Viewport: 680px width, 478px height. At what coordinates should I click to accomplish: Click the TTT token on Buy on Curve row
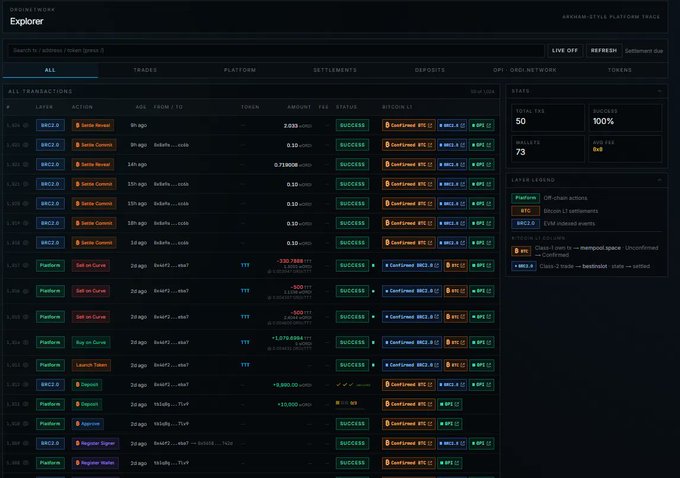(x=245, y=342)
